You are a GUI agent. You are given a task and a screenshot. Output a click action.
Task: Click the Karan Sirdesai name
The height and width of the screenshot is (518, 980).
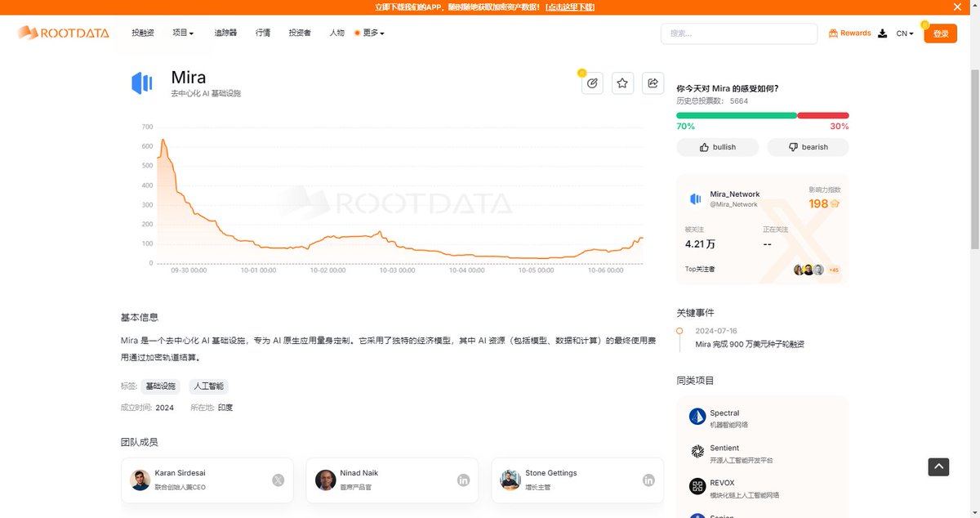pyautogui.click(x=180, y=473)
